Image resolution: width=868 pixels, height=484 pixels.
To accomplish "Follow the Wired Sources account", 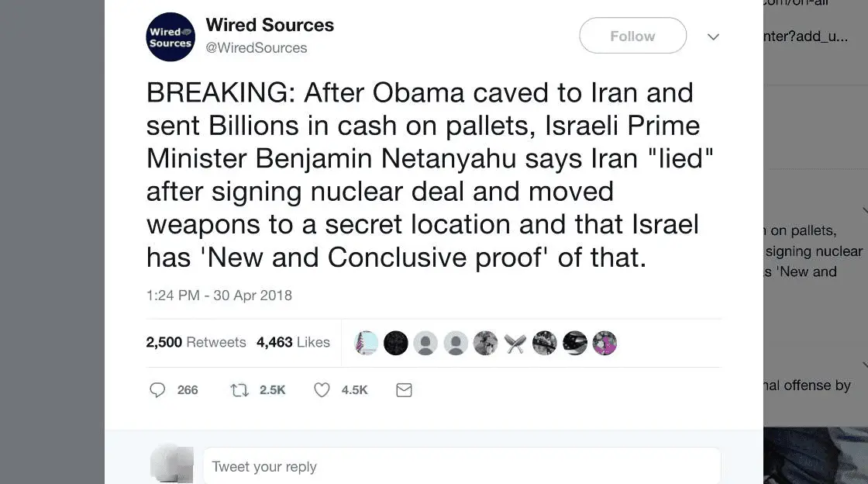I will (632, 36).
